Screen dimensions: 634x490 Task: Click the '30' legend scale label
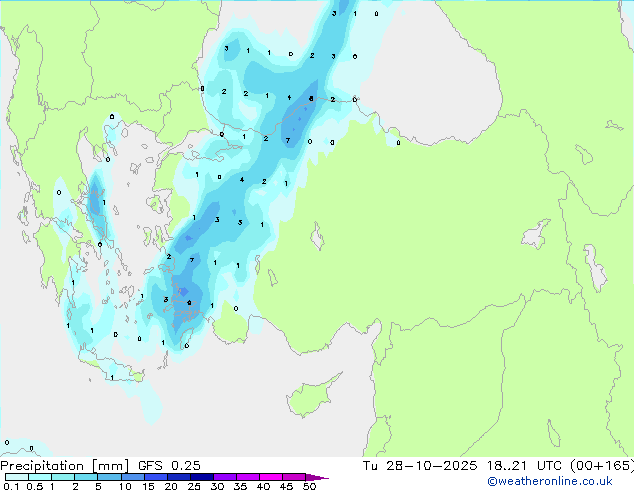click(x=217, y=486)
